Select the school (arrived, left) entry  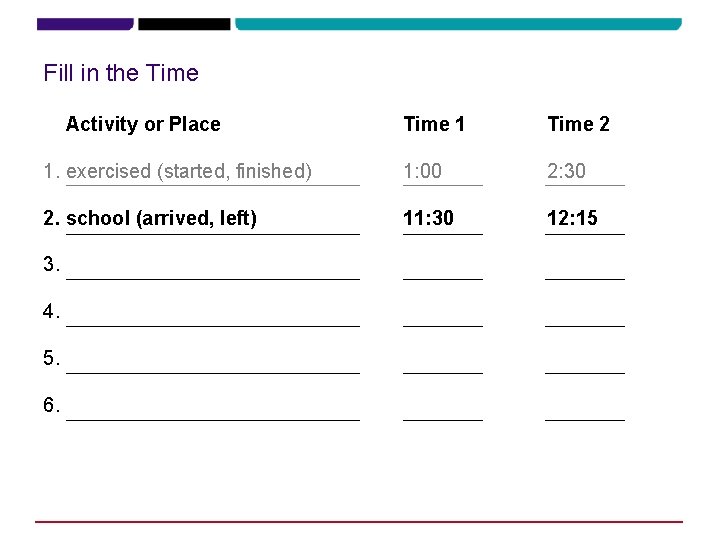(x=161, y=219)
